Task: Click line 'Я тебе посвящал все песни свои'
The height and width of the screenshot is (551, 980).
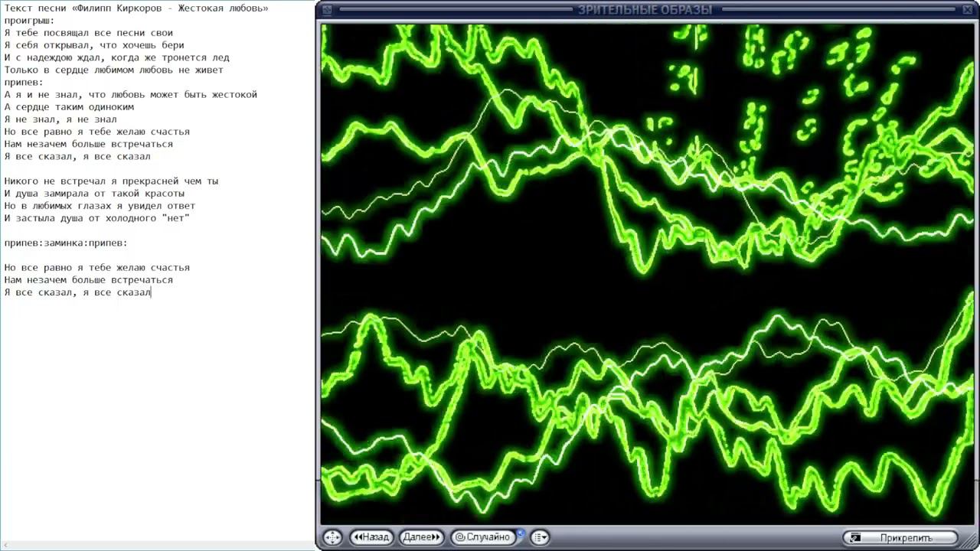Action: [89, 33]
